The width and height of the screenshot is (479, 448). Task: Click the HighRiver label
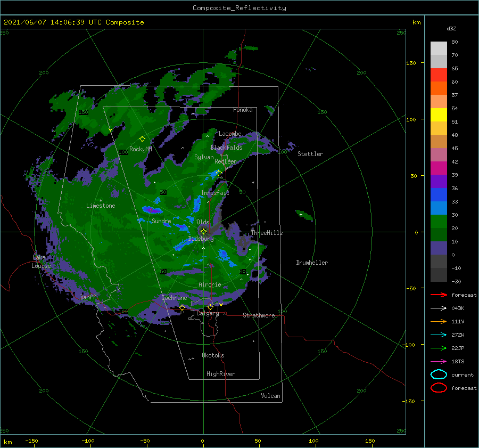[x=220, y=374]
